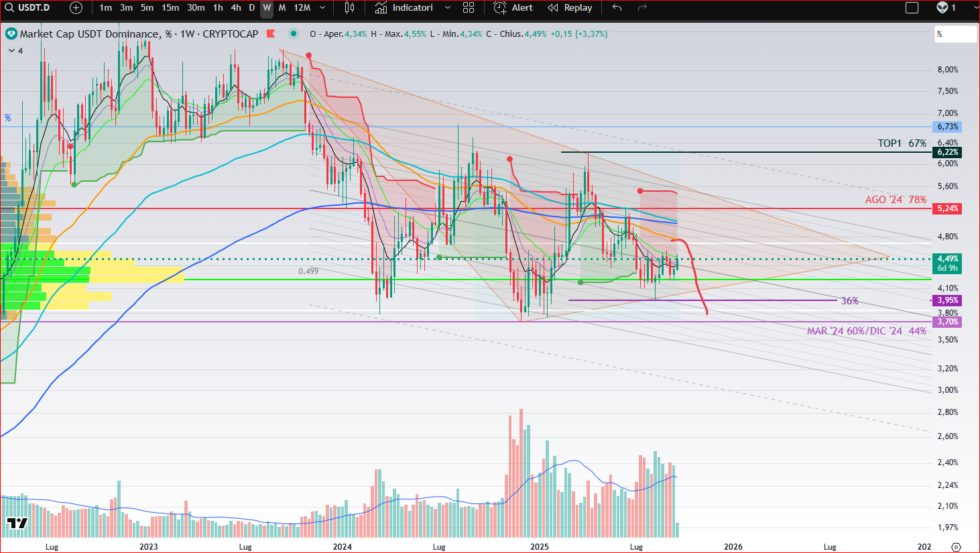980x553 pixels.
Task: Expand the time interval dropdown chevron
Action: pos(322,8)
